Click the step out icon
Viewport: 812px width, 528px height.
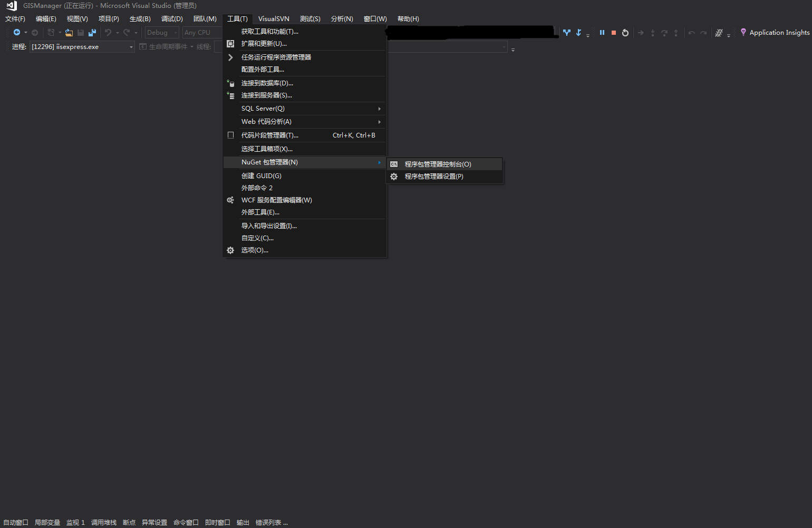[676, 33]
